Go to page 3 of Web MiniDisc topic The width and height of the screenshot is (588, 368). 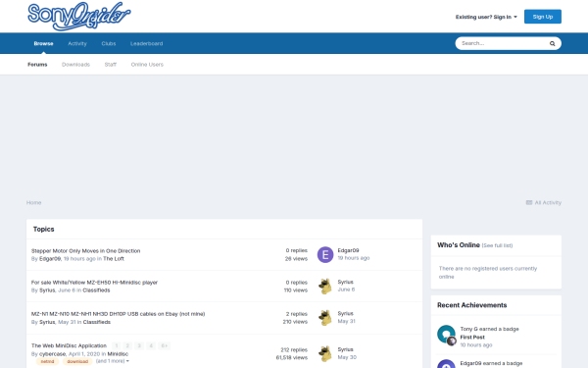(139, 345)
